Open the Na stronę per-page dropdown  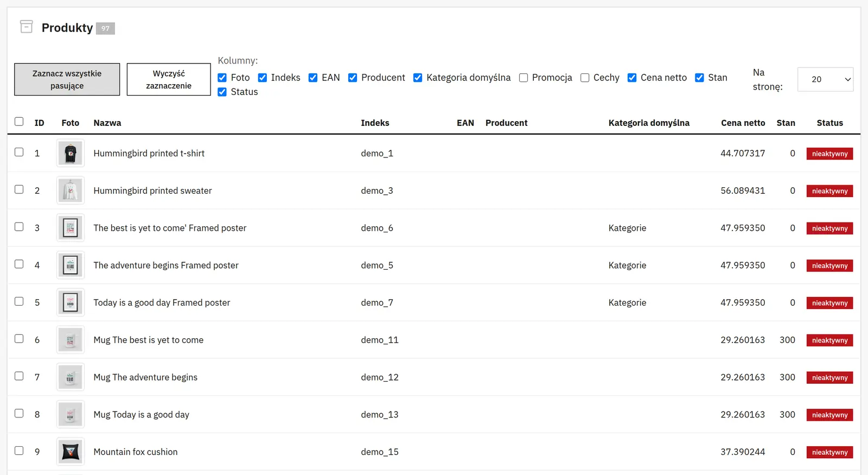click(x=825, y=79)
